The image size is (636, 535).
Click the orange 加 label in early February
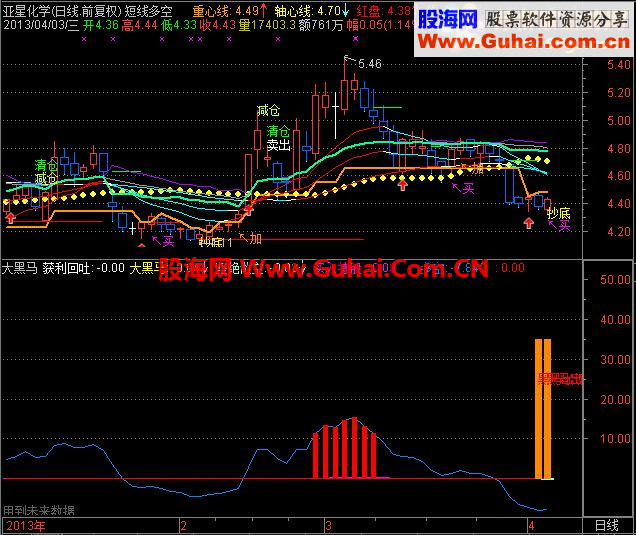coord(255,238)
